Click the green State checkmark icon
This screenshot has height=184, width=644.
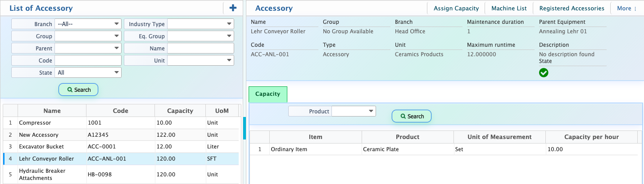(x=544, y=72)
